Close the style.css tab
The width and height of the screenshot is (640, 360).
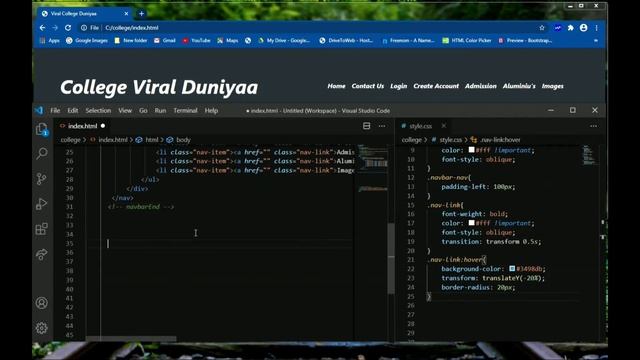(x=444, y=126)
